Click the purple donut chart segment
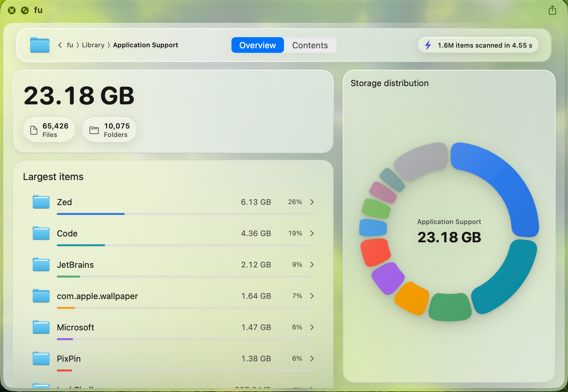 388,278
